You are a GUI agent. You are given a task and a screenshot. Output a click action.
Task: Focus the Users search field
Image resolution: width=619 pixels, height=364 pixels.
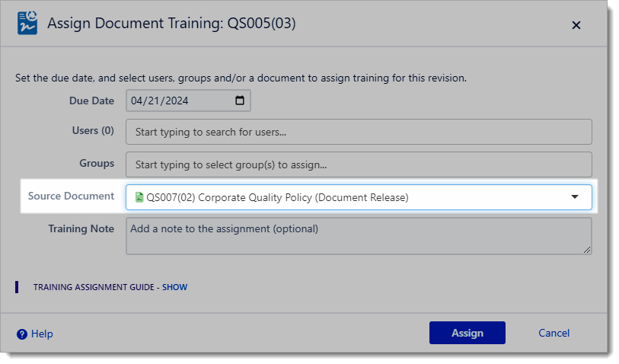click(x=358, y=132)
